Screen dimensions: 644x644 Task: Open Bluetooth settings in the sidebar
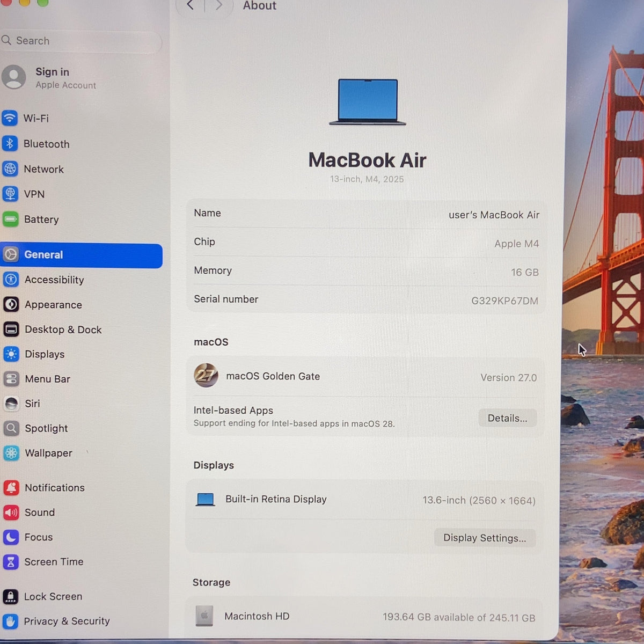point(82,143)
